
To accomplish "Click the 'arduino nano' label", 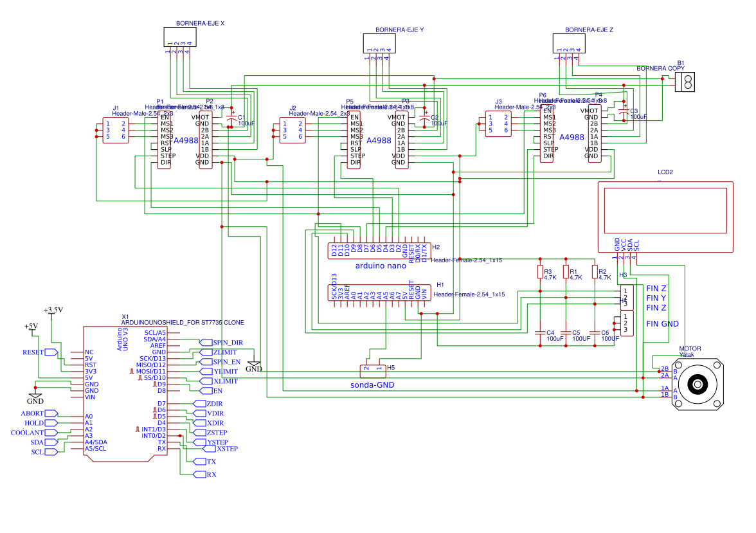I will [x=381, y=266].
